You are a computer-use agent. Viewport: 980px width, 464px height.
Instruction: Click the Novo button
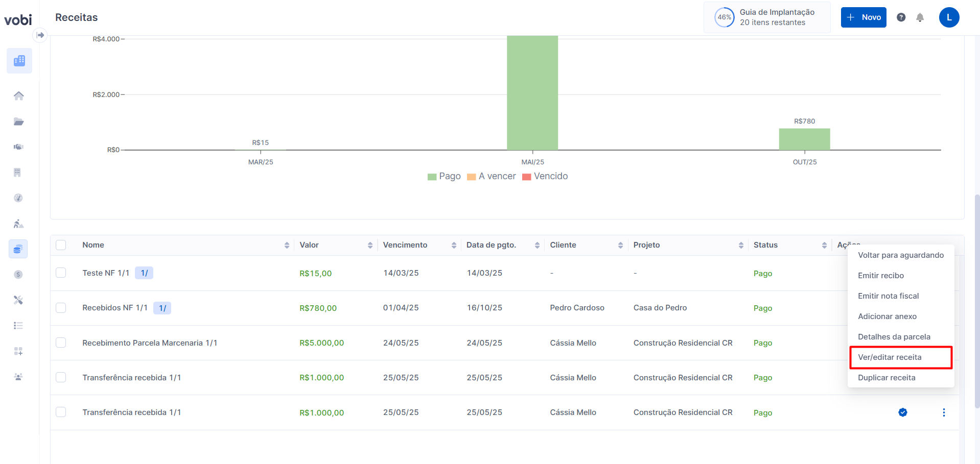pos(863,17)
